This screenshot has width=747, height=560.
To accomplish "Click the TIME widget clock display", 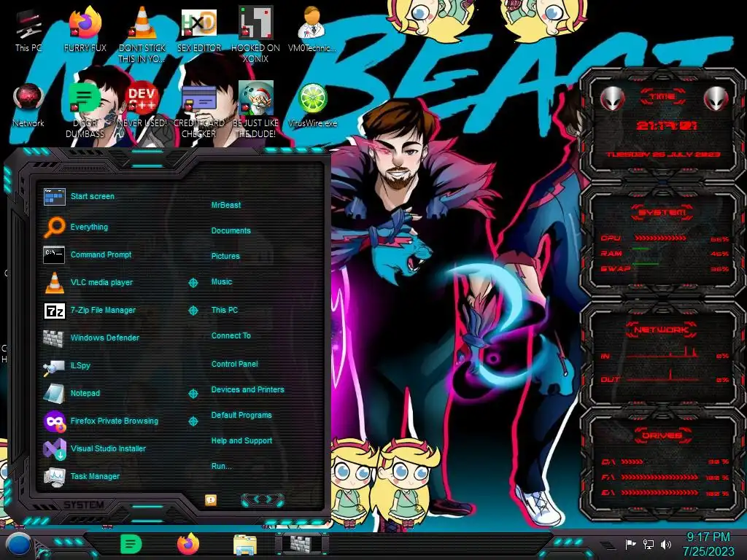I will tap(667, 125).
